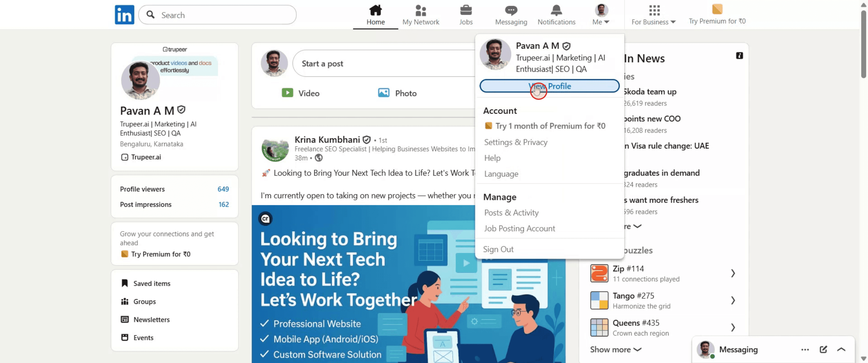Viewport: 868px width, 363px height.
Task: Click the Video post icon
Action: pyautogui.click(x=287, y=93)
